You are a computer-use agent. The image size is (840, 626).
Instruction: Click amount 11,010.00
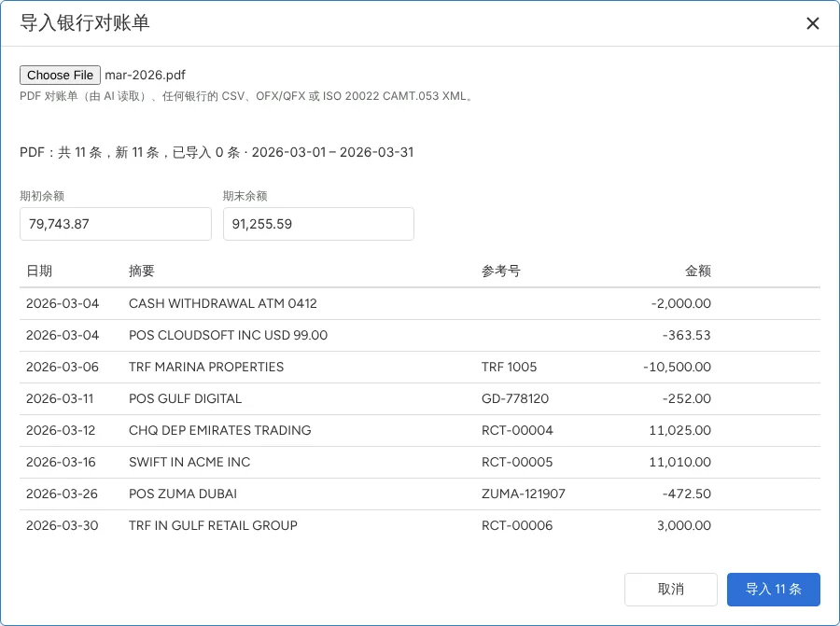(x=680, y=462)
